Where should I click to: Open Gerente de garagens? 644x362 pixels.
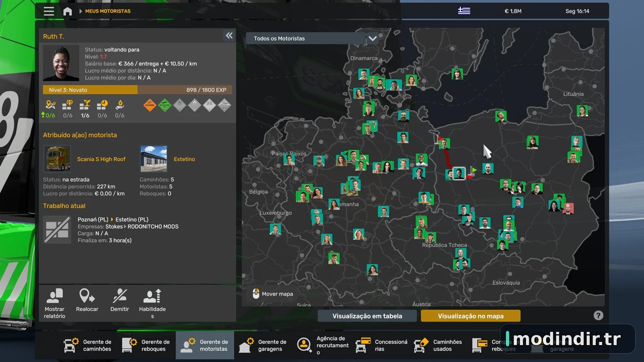pos(263,345)
